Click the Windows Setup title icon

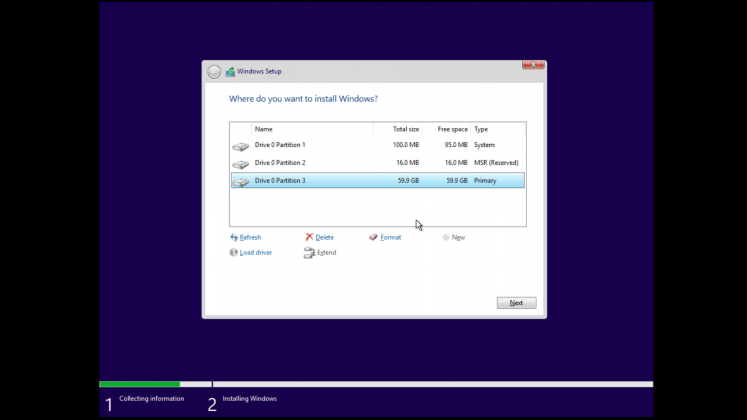230,71
